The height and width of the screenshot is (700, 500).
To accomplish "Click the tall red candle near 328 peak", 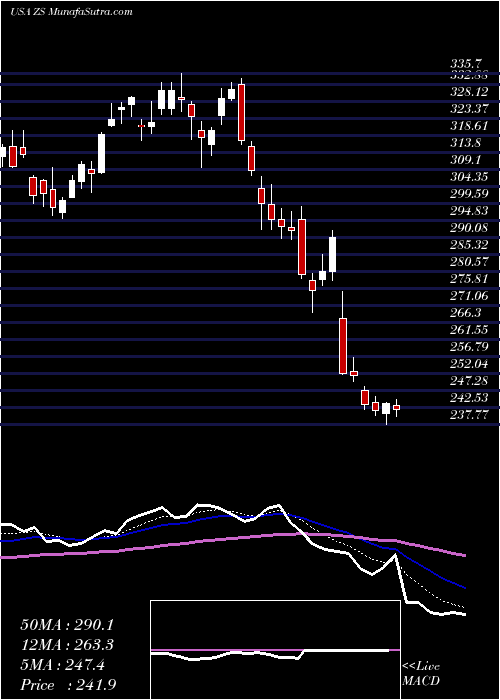I will [241, 112].
